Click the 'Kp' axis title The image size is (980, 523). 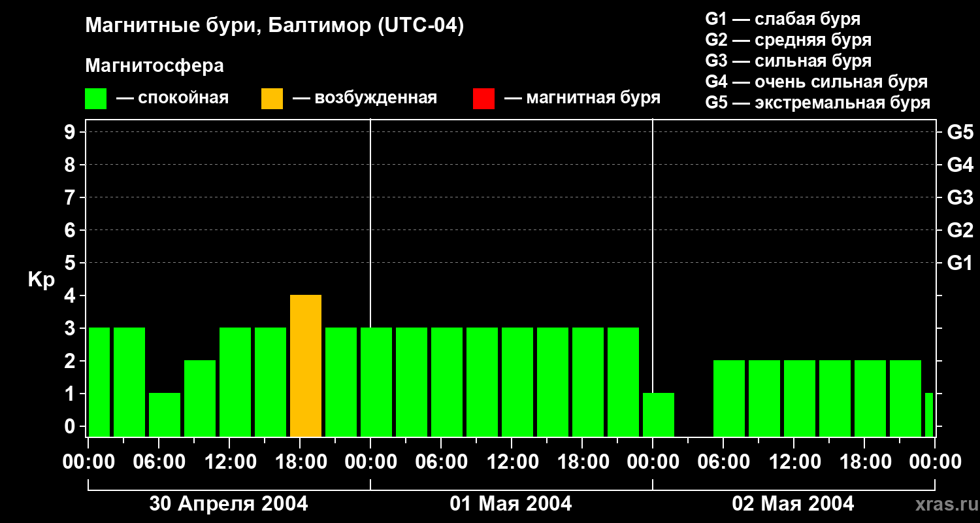pyautogui.click(x=41, y=280)
